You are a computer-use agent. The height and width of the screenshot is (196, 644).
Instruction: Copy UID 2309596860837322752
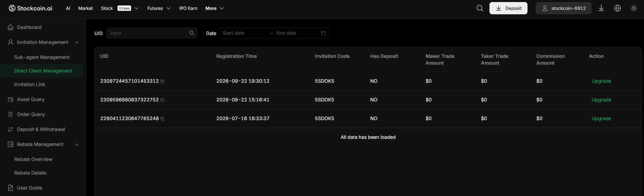coord(162,100)
